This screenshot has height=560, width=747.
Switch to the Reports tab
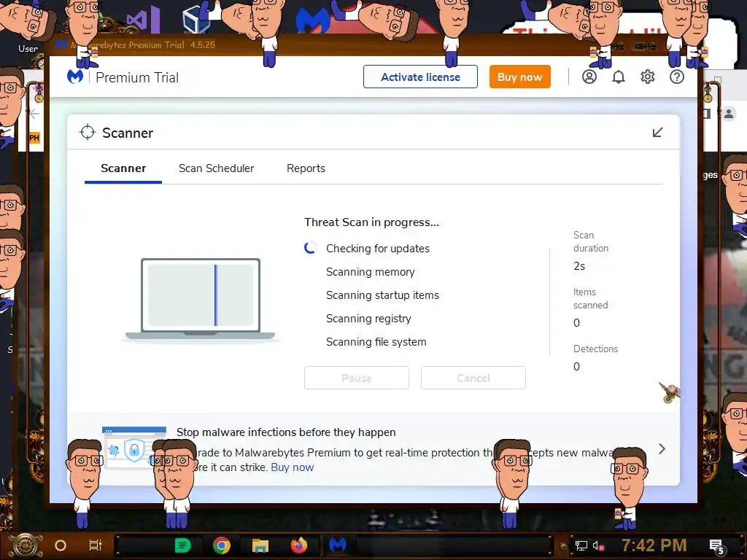point(306,168)
